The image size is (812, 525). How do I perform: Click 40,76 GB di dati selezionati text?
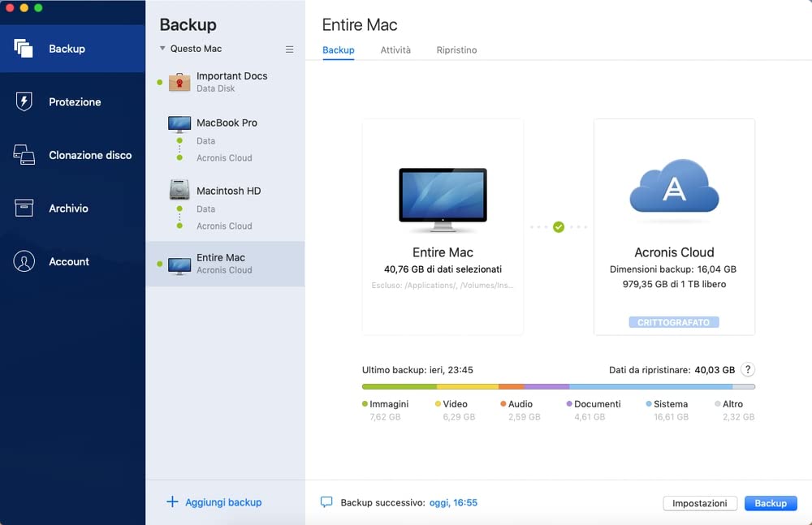point(443,269)
